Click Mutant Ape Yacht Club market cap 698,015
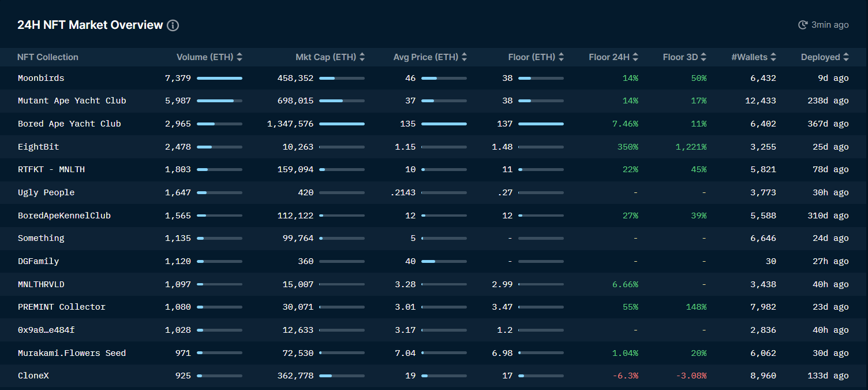 pyautogui.click(x=295, y=101)
